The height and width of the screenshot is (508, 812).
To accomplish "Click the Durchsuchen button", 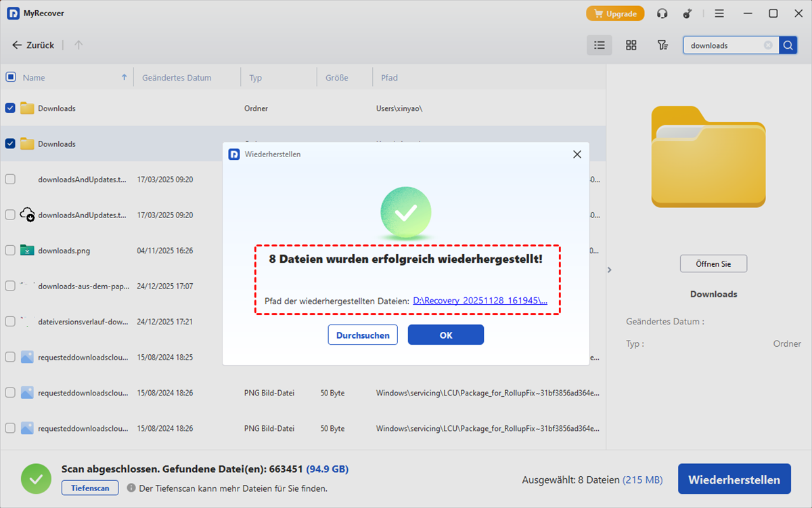I will click(363, 335).
